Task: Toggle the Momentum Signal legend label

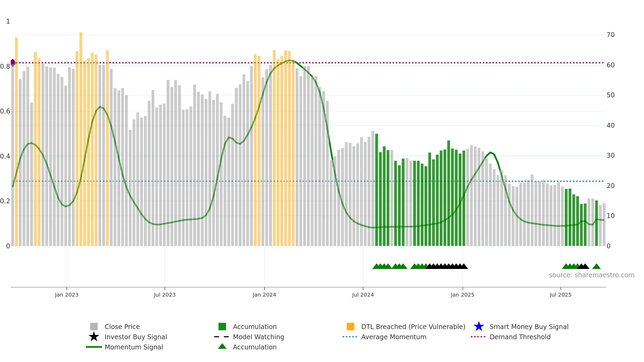Action: click(134, 347)
